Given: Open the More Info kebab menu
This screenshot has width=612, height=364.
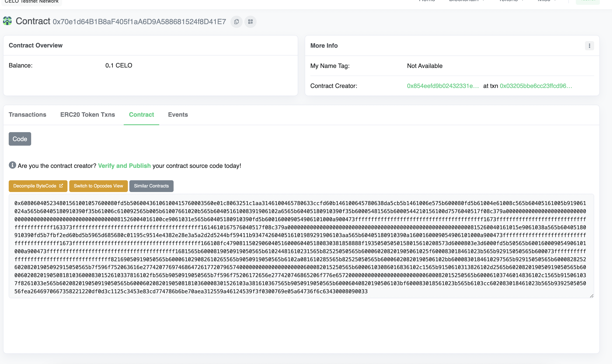Looking at the screenshot, I should coord(589,46).
